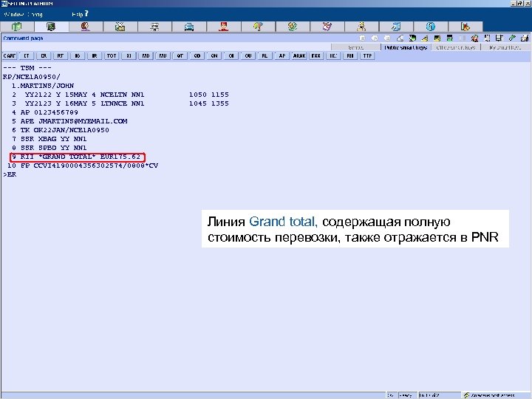Click the ET smart key button

[x=27, y=56]
